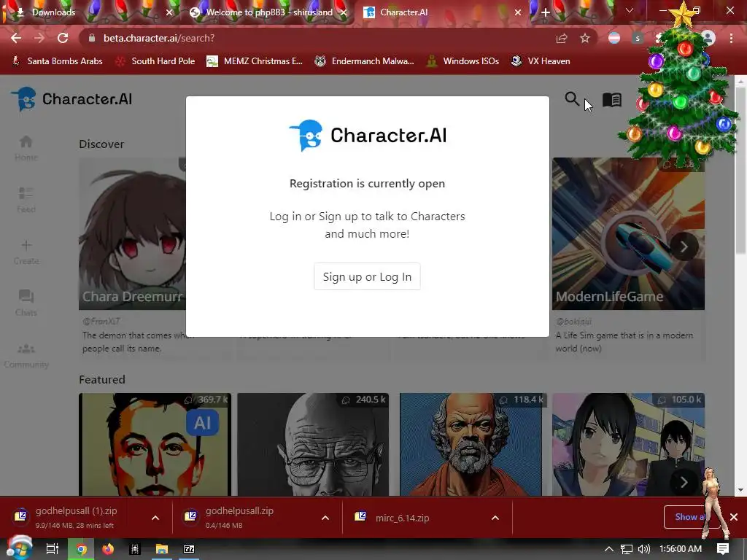Open the search magnifier icon
This screenshot has width=747, height=560.
[x=572, y=99]
